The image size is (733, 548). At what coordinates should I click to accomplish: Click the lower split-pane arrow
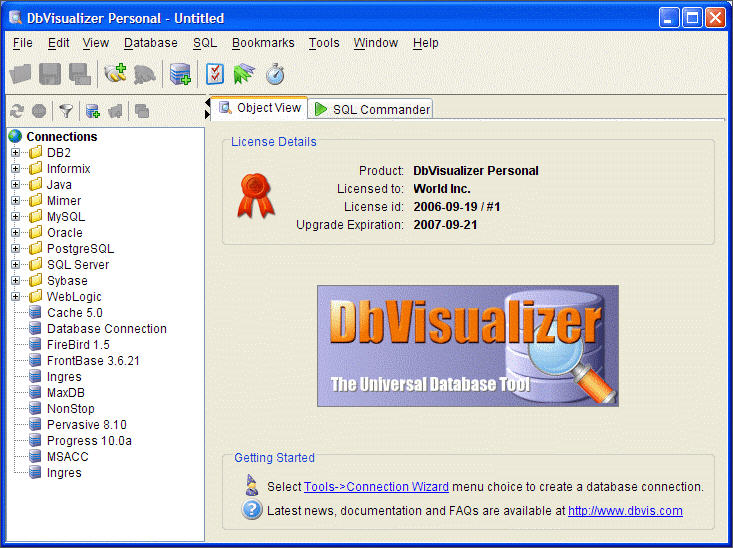coord(208,114)
